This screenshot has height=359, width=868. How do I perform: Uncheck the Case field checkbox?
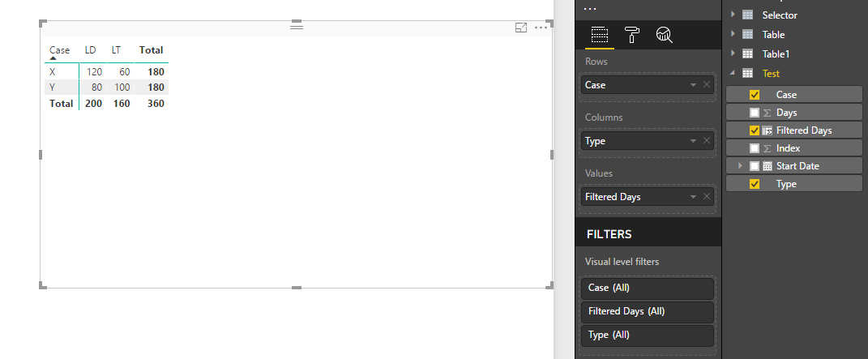[x=754, y=95]
